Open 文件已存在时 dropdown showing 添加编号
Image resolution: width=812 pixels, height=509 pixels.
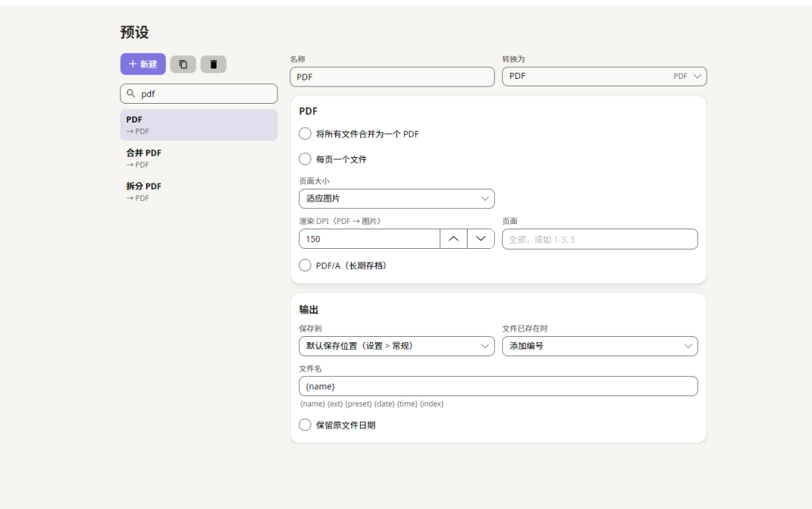pyautogui.click(x=600, y=347)
